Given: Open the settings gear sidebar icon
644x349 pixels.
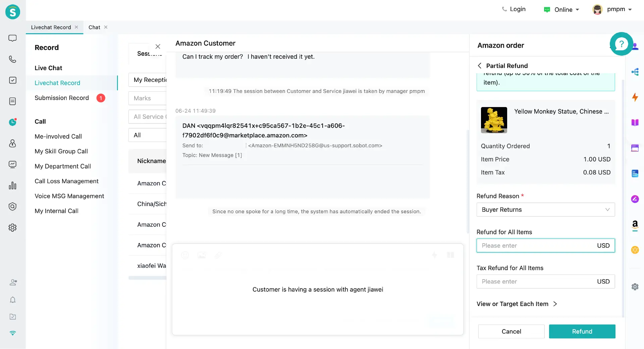Looking at the screenshot, I should [x=12, y=228].
